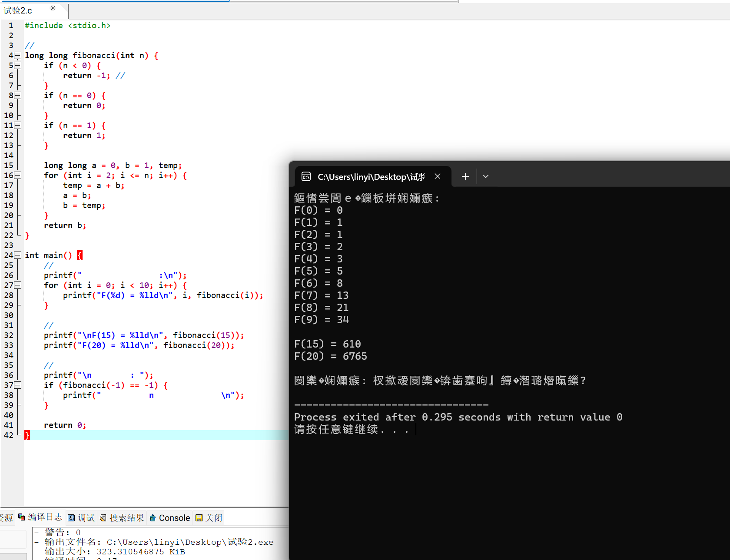Collapse the fibonacci function at line 4
Screen dimensions: 730x560
[18, 56]
